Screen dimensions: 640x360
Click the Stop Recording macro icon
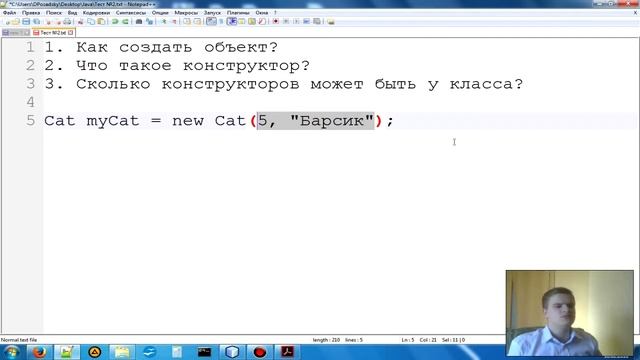(286, 21)
